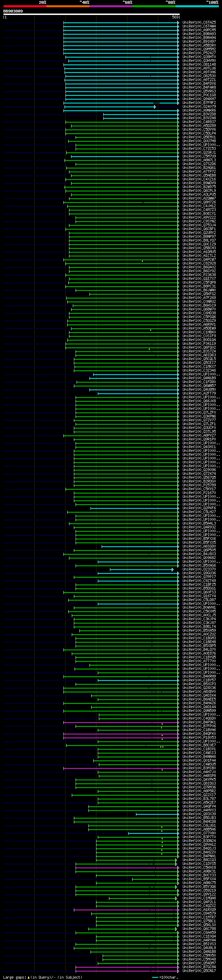The width and height of the screenshot is (222, 980).
Task: Select the UniRef100_C7ZC53 label
Action: coord(199,149)
